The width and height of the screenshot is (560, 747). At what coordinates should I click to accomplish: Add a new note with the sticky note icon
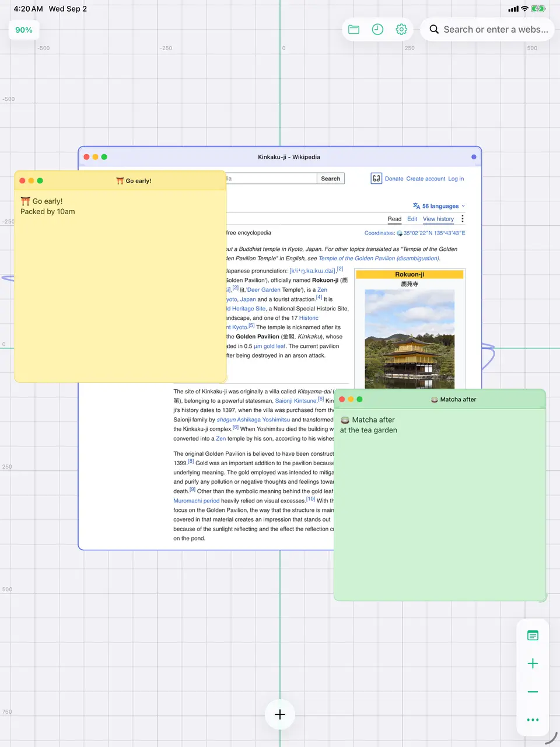(x=533, y=636)
